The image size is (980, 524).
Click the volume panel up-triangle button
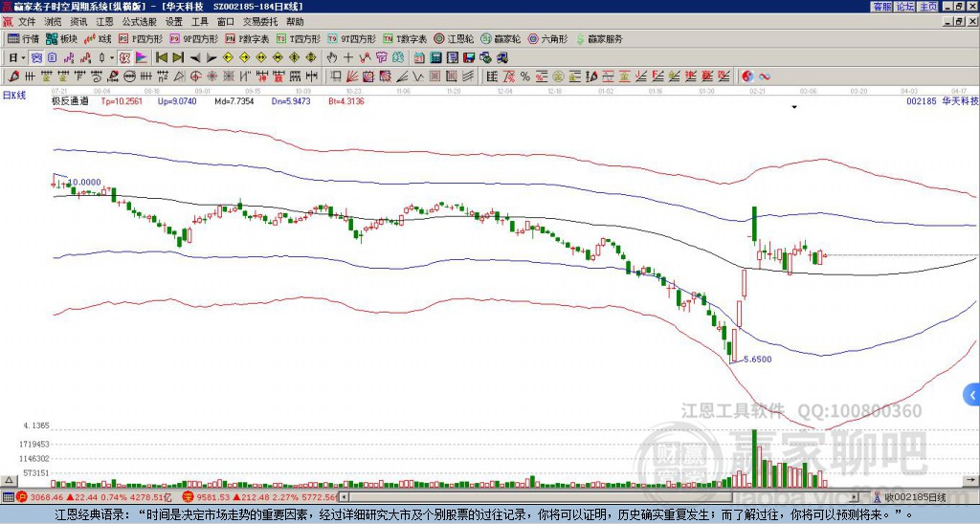coord(9,481)
